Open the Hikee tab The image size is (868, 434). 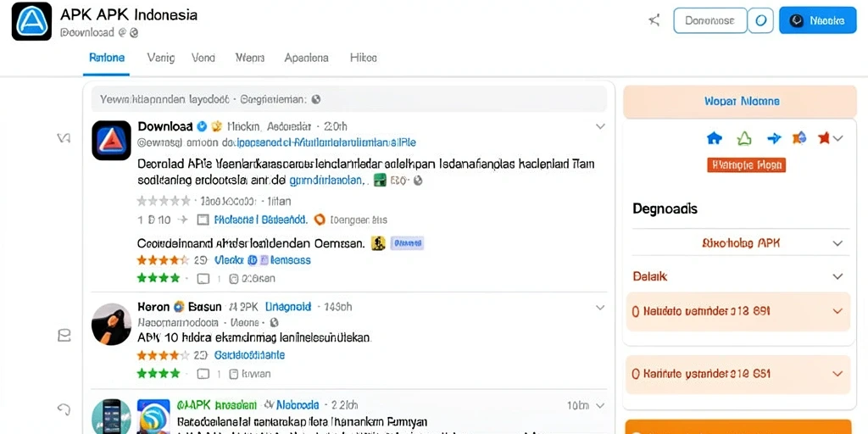[364, 58]
